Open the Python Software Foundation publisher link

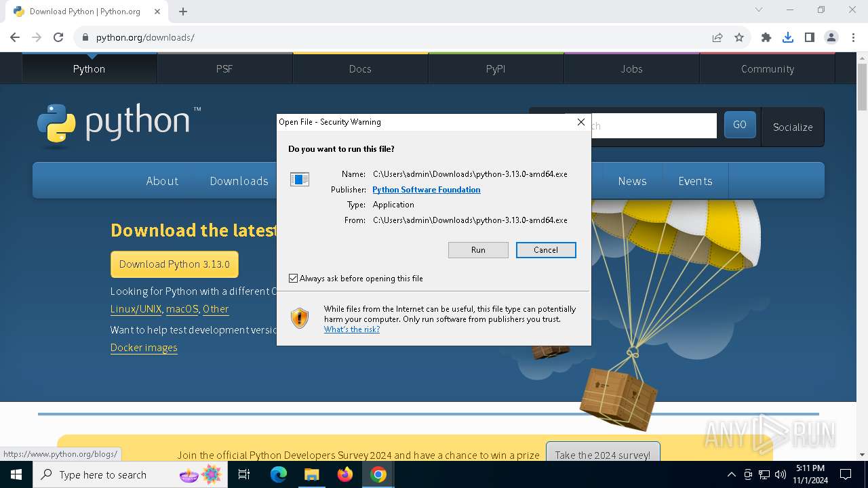pos(426,190)
